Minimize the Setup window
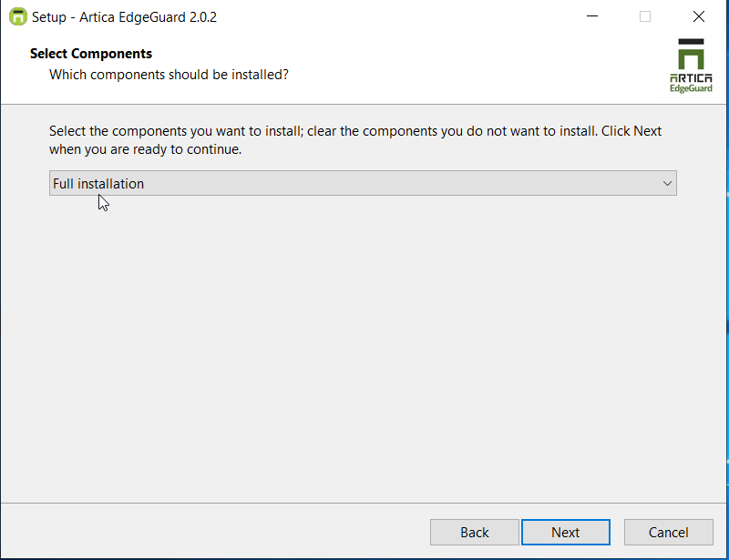 coord(591,16)
